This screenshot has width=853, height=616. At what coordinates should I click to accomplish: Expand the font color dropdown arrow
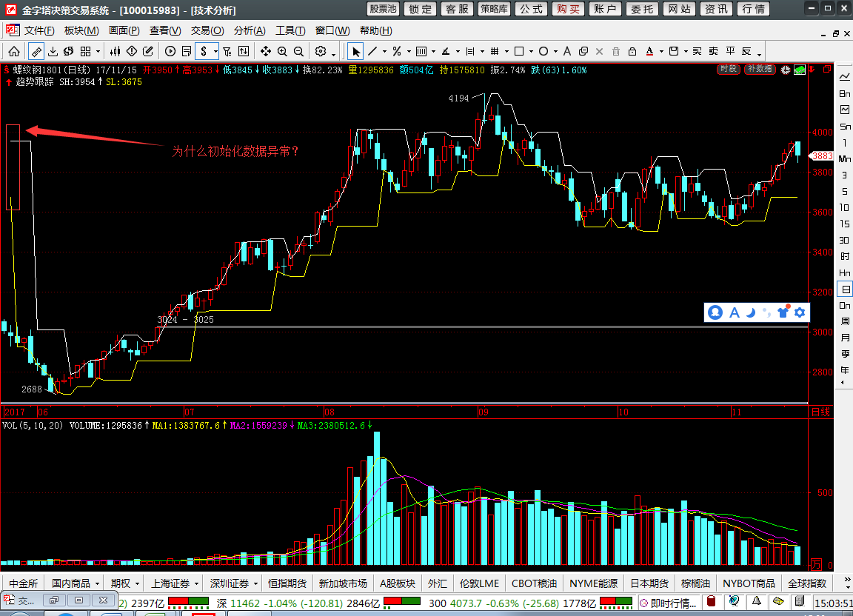tap(661, 52)
